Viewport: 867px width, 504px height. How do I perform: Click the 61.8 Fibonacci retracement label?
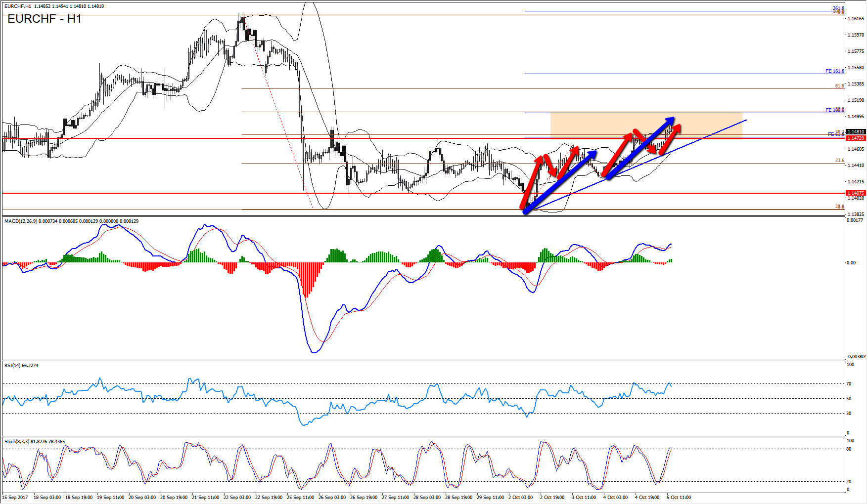(x=839, y=86)
